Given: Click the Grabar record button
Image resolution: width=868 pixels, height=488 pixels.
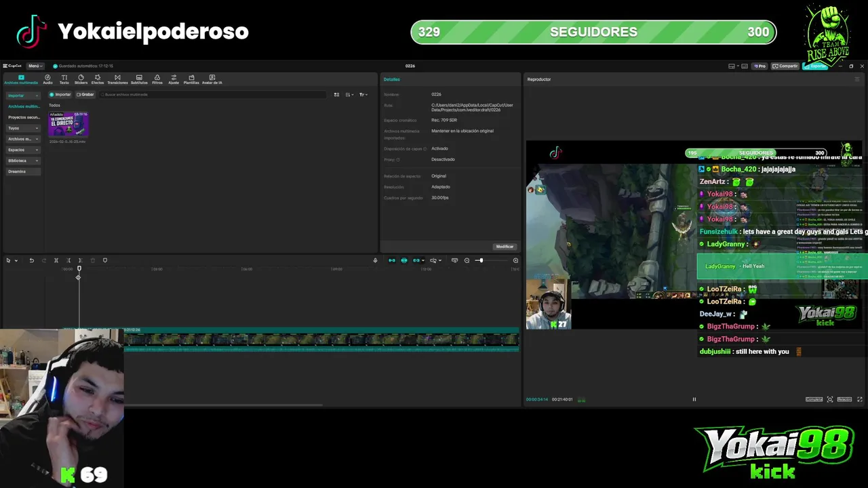Looking at the screenshot, I should tap(85, 94).
